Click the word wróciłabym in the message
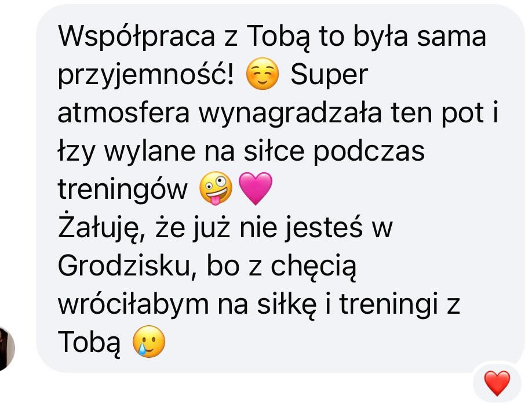The width and height of the screenshot is (532, 410). pos(133,304)
